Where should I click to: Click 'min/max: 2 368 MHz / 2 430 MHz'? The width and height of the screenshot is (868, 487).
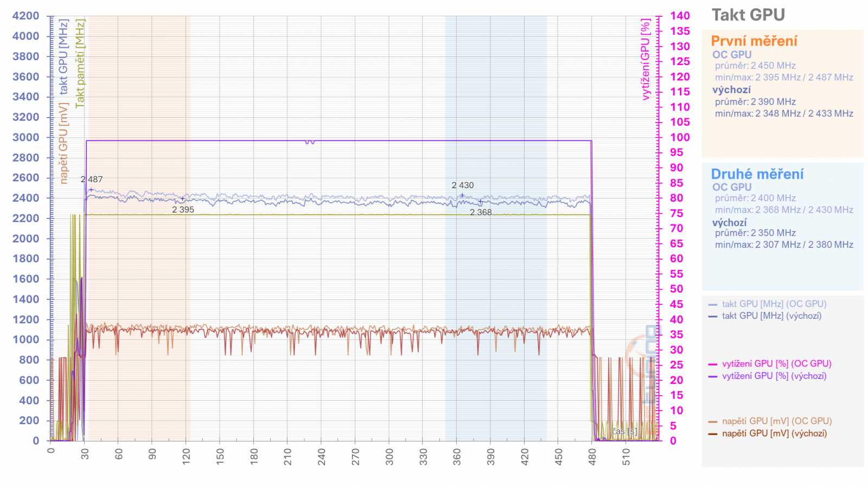784,210
